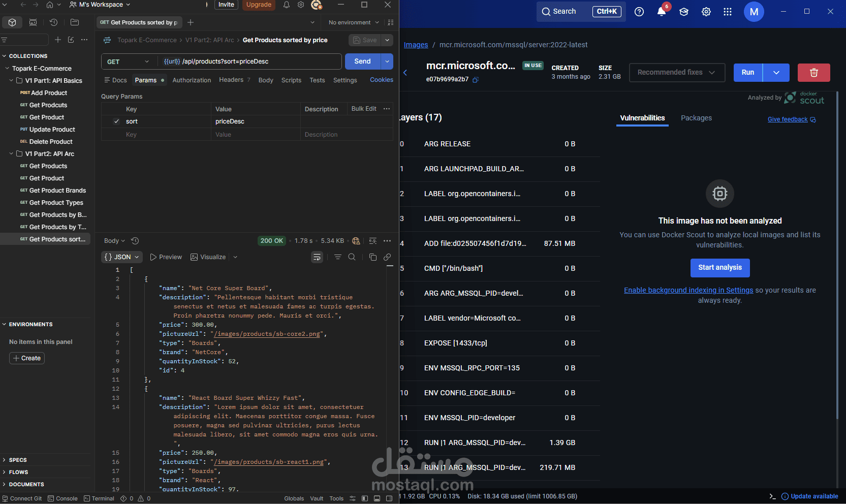Search within the response body
The height and width of the screenshot is (504, 846).
point(352,257)
